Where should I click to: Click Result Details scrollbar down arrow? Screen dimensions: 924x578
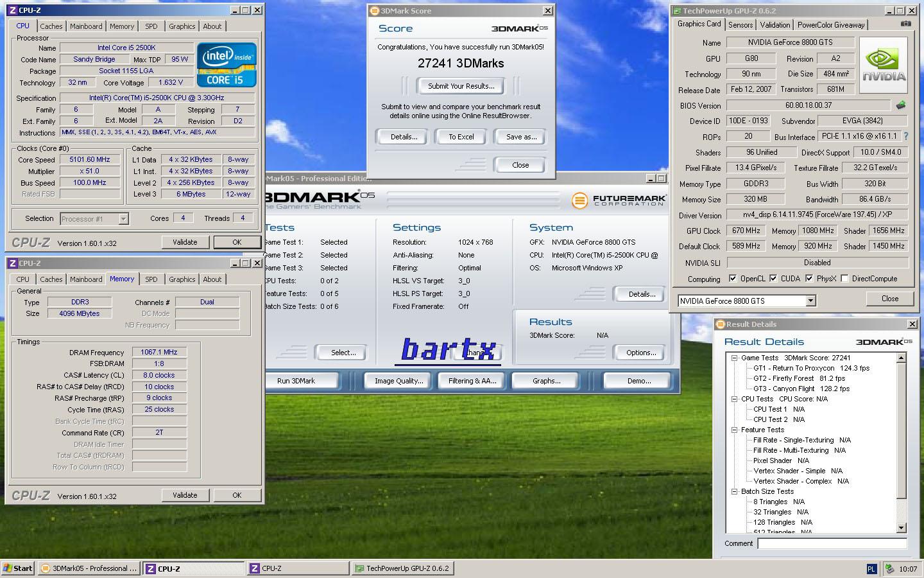tap(902, 527)
